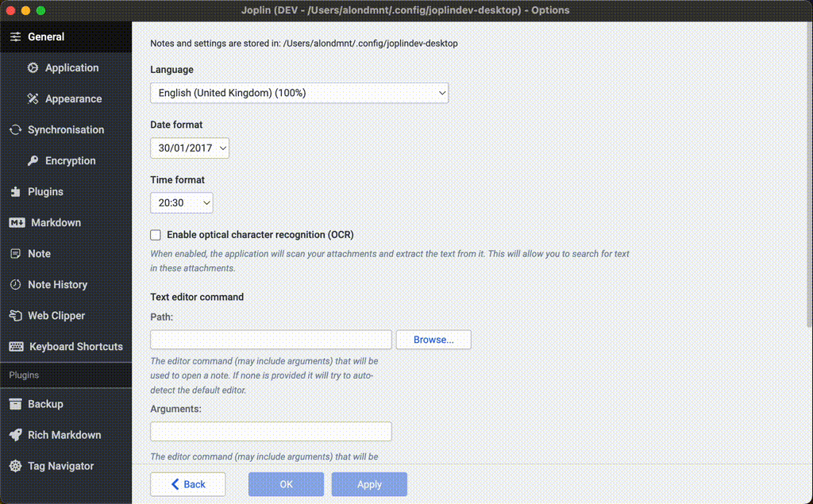Open the Date format dropdown
This screenshot has width=813, height=504.
pyautogui.click(x=190, y=148)
